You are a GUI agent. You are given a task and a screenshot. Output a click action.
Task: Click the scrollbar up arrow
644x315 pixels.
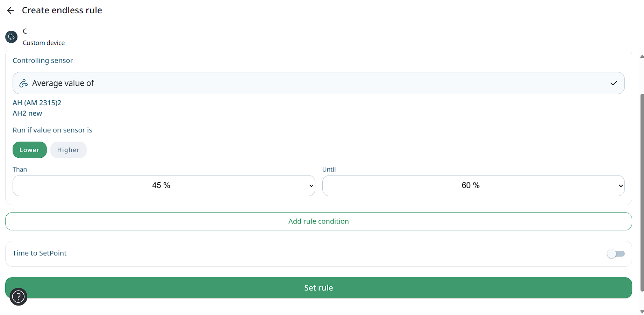tap(642, 56)
